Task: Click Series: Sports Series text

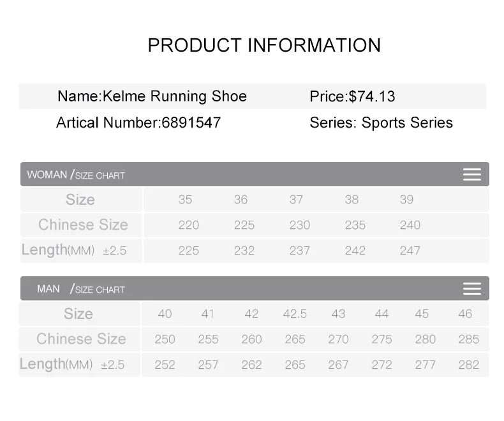Action: [381, 122]
